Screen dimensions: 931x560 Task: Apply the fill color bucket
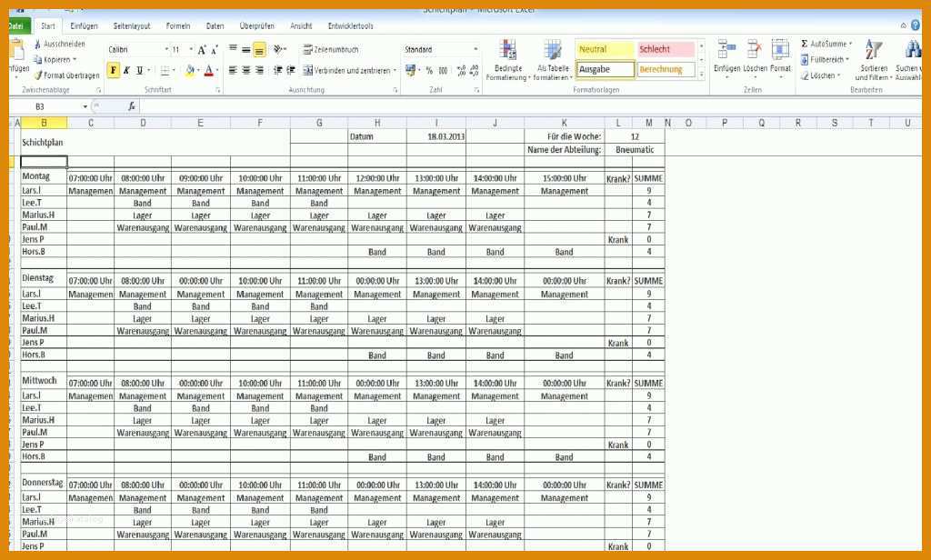click(x=189, y=70)
